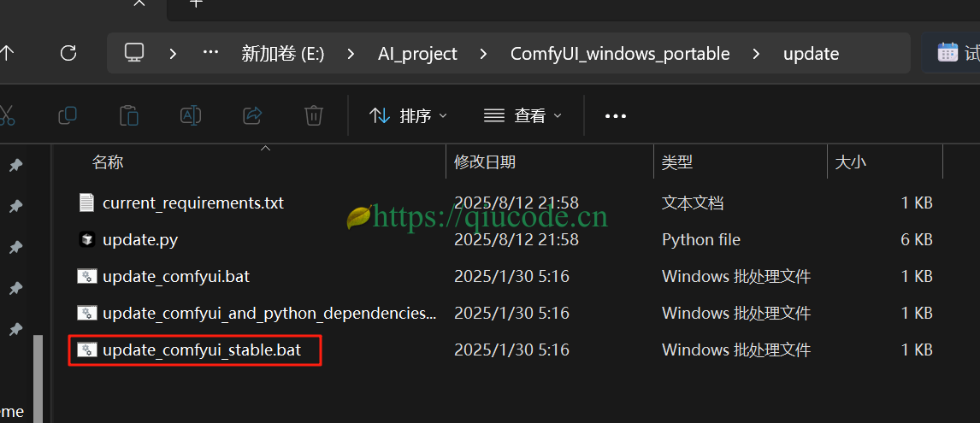980x423 pixels.
Task: Expand chevron after AI_project
Action: [x=484, y=54]
